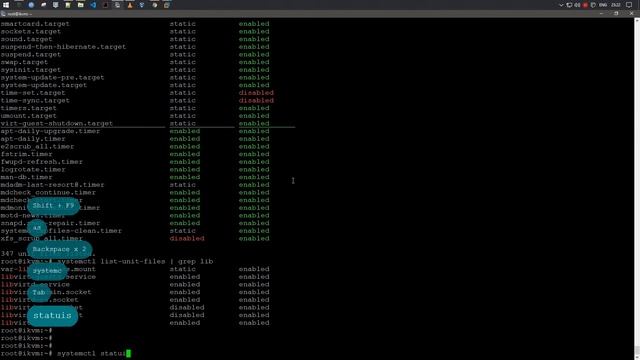640x360 pixels.
Task: Click 'static' state on sound.target row
Action: [x=182, y=39]
